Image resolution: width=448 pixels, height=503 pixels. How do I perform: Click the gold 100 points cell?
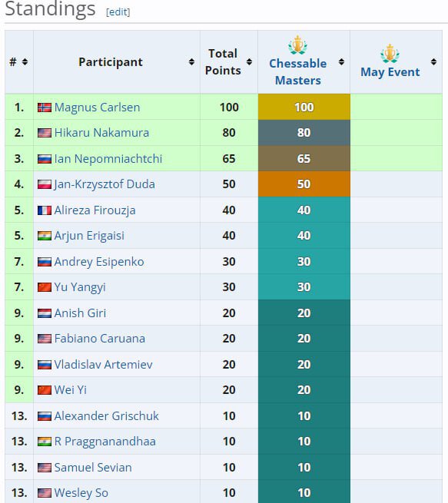coord(304,107)
